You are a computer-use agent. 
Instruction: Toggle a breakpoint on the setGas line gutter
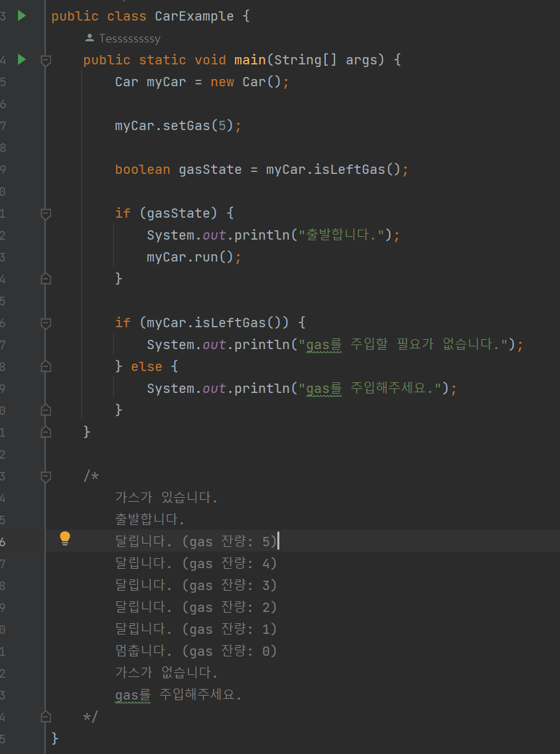27,125
